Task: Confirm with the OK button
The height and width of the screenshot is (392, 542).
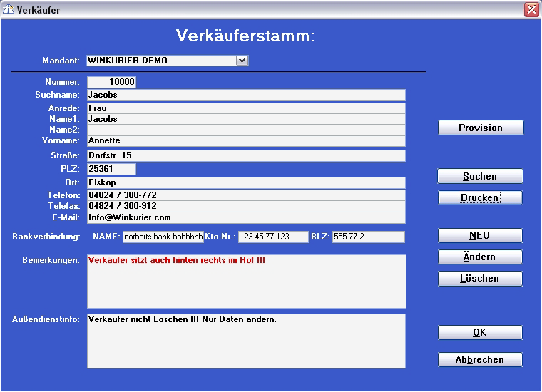Action: pyautogui.click(x=480, y=333)
